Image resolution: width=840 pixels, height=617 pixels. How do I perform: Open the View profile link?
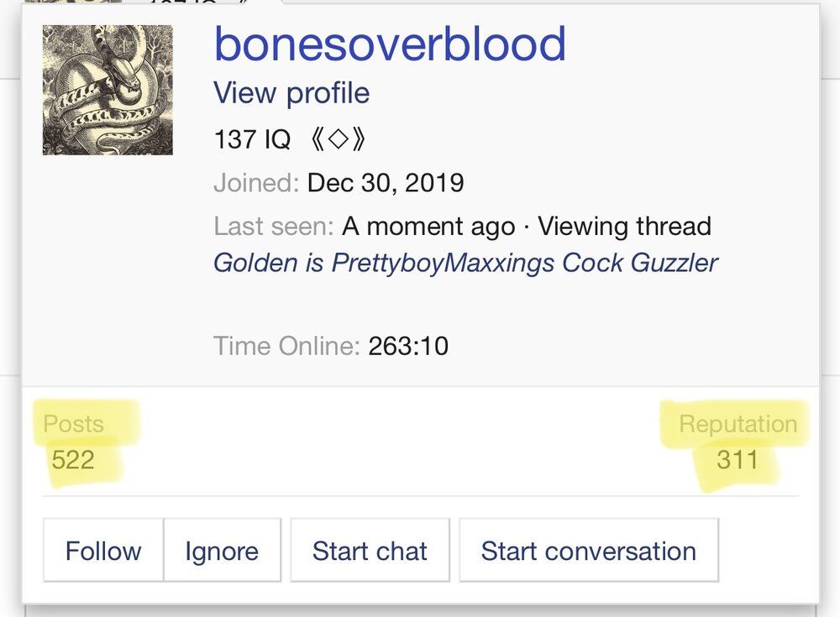coord(291,92)
